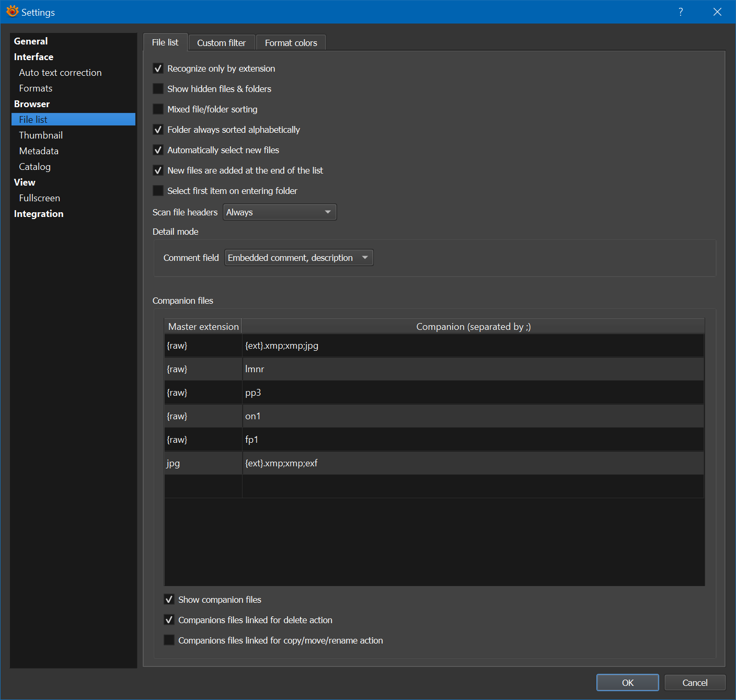
Task: Select the Integration category
Action: 39,214
